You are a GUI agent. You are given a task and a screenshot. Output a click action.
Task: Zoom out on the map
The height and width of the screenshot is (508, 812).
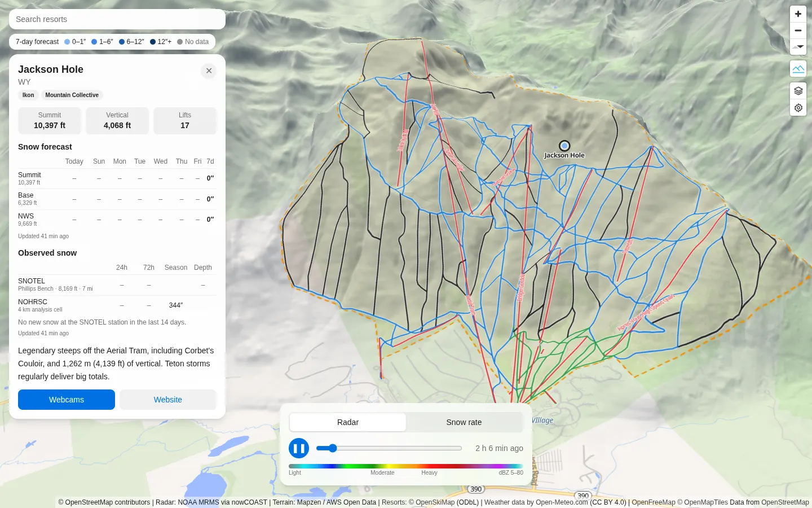click(798, 30)
